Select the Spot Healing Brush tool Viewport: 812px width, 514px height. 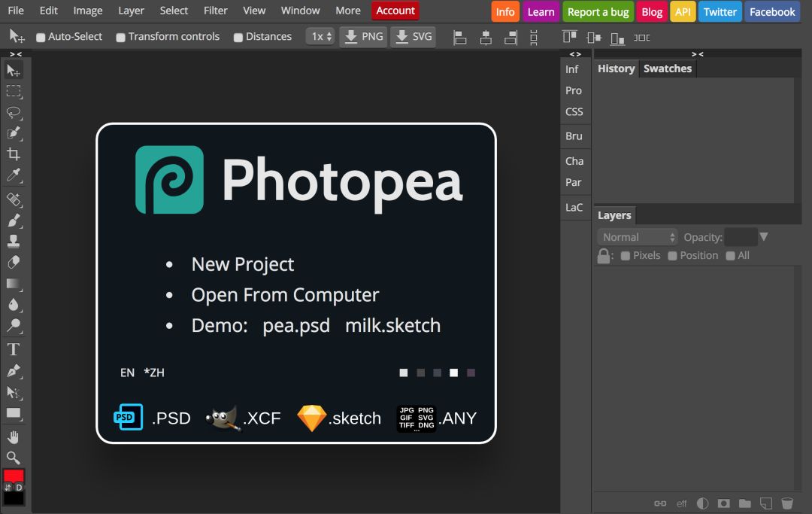click(x=14, y=199)
